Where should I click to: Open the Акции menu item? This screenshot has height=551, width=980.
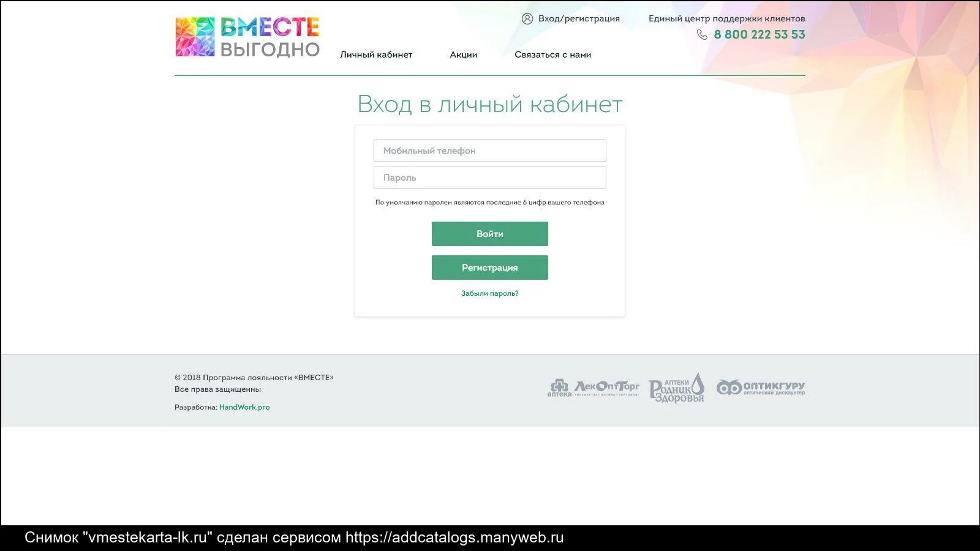[x=464, y=54]
